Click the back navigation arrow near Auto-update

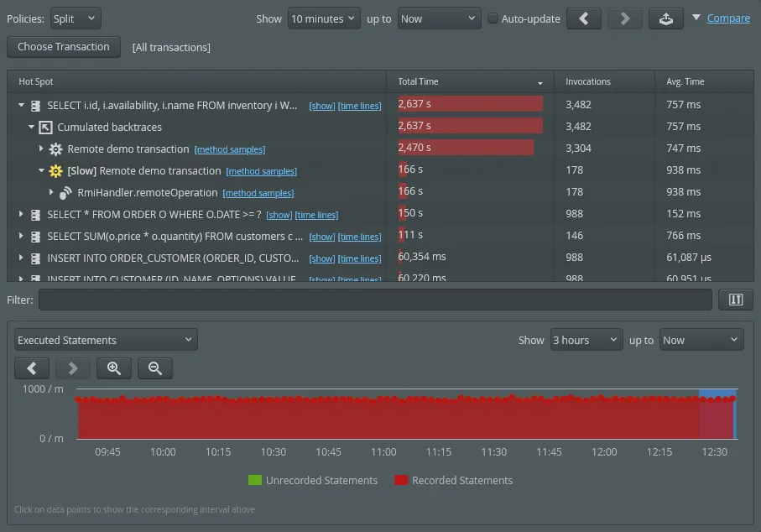[584, 18]
